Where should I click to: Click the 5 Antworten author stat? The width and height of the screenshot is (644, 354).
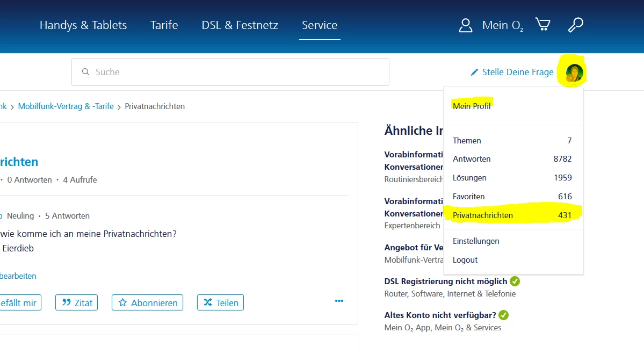point(67,216)
